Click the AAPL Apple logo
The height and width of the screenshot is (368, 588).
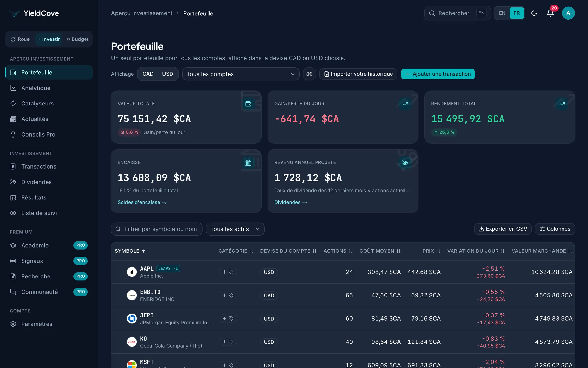click(132, 272)
